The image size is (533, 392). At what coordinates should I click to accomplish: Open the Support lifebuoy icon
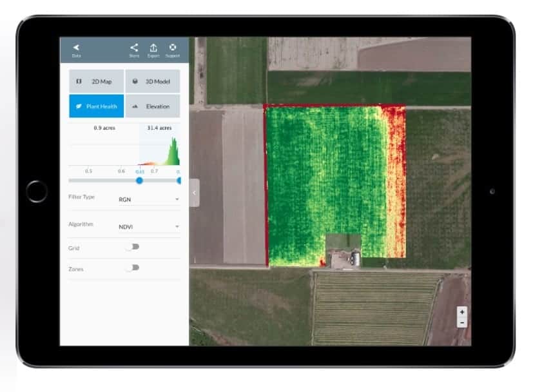click(x=173, y=47)
